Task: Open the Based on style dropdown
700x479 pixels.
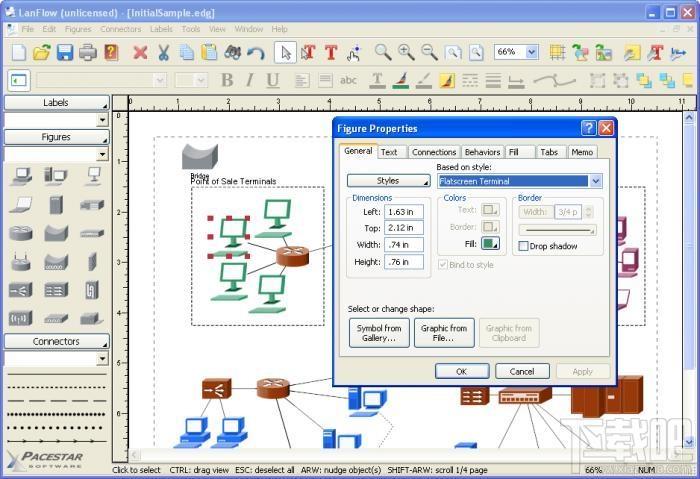Action: tap(595, 181)
